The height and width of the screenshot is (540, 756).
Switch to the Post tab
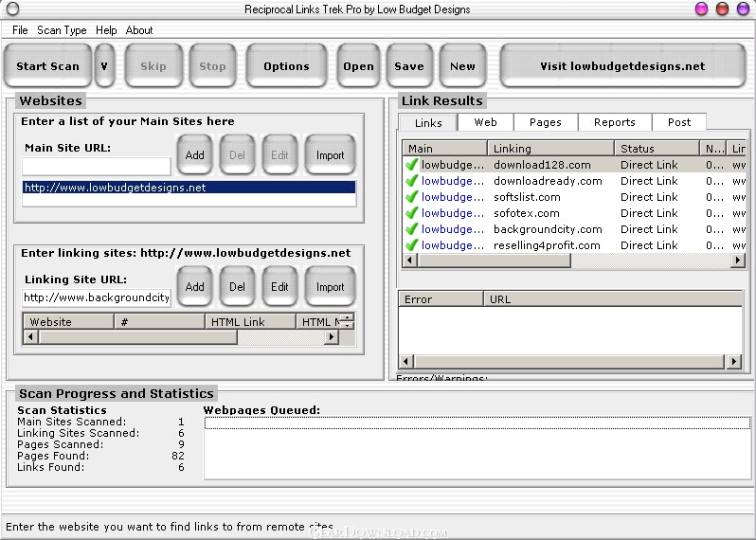click(x=679, y=122)
